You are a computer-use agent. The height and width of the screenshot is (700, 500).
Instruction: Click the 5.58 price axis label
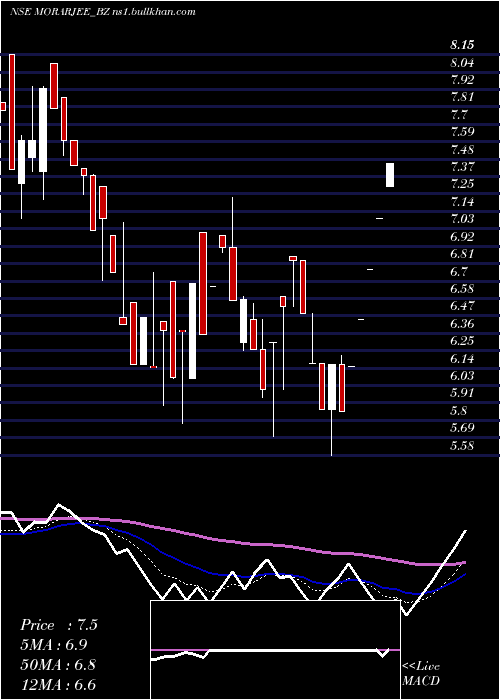[462, 446]
